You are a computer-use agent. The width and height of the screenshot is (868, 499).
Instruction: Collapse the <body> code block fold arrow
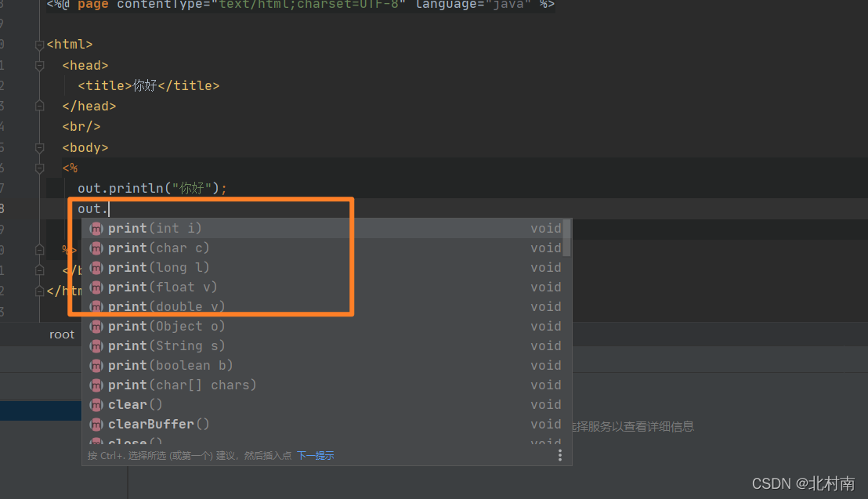[39, 147]
